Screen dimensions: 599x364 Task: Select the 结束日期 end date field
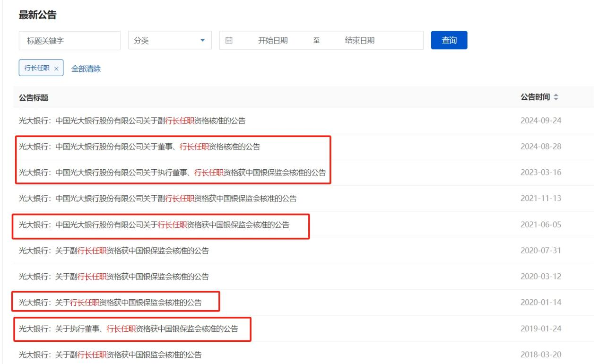(360, 41)
